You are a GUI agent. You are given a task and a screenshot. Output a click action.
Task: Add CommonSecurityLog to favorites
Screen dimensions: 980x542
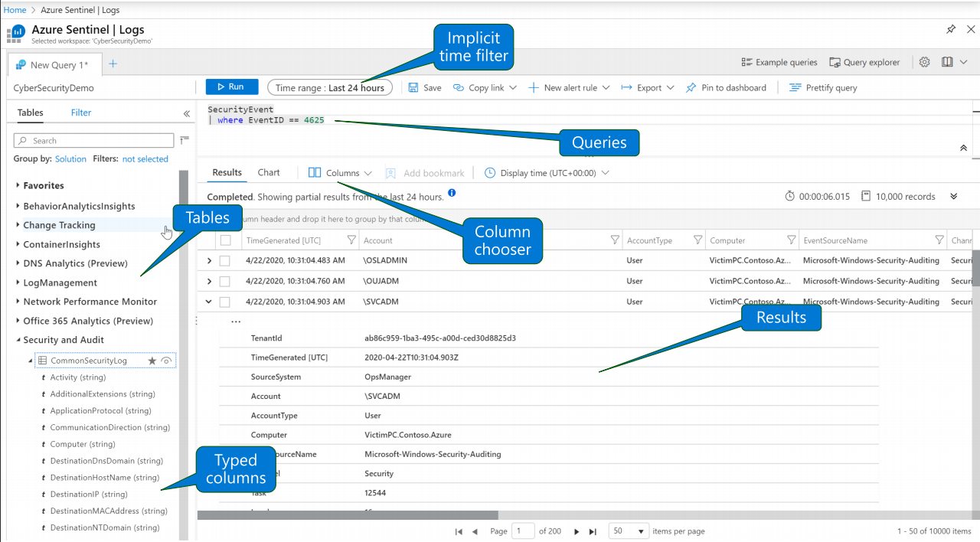pyautogui.click(x=152, y=361)
